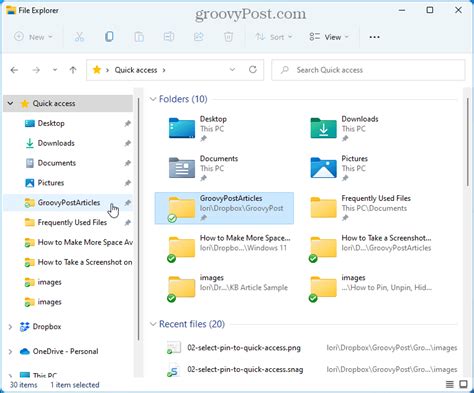This screenshot has width=474, height=393.
Task: Click the Paste clipboard icon
Action: (x=139, y=37)
